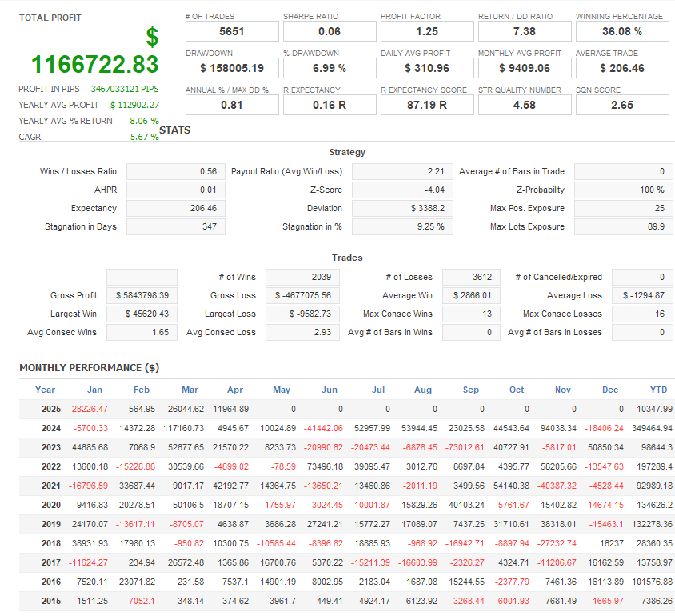The width and height of the screenshot is (675, 616).
Task: Click the Z-Score field -4.04
Action: tap(402, 190)
